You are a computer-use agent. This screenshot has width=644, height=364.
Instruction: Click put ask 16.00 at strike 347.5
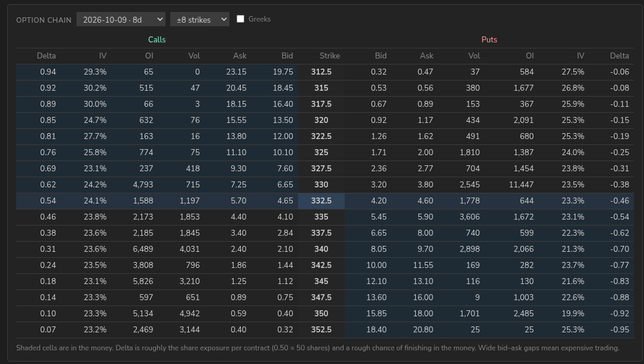coord(423,297)
